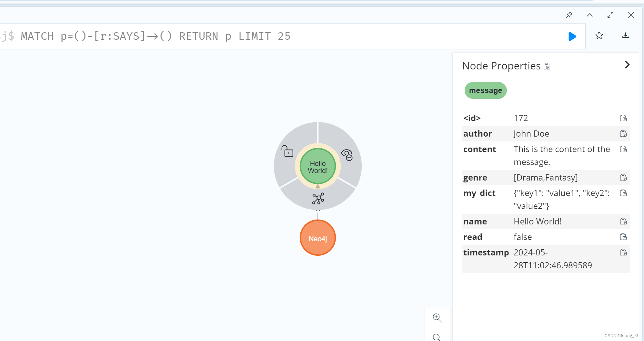
Task: Copy the <id> value 172
Action: pos(623,118)
